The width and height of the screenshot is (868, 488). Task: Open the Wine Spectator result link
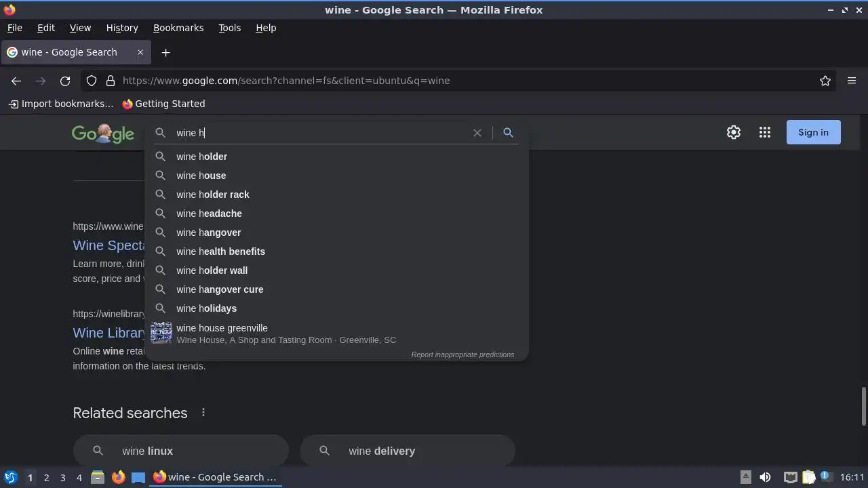click(x=108, y=245)
